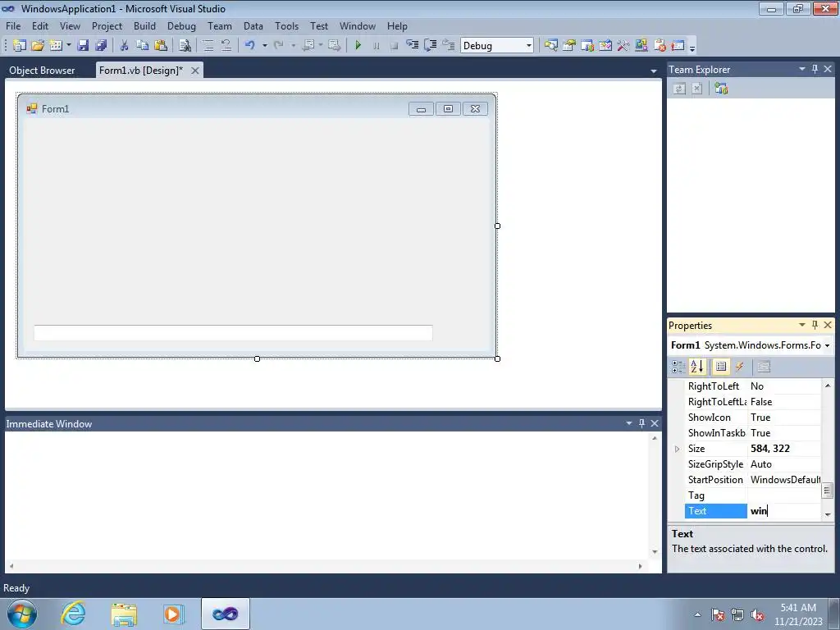Click the Windows Start button
Viewport: 840px width, 630px height.
(x=22, y=614)
